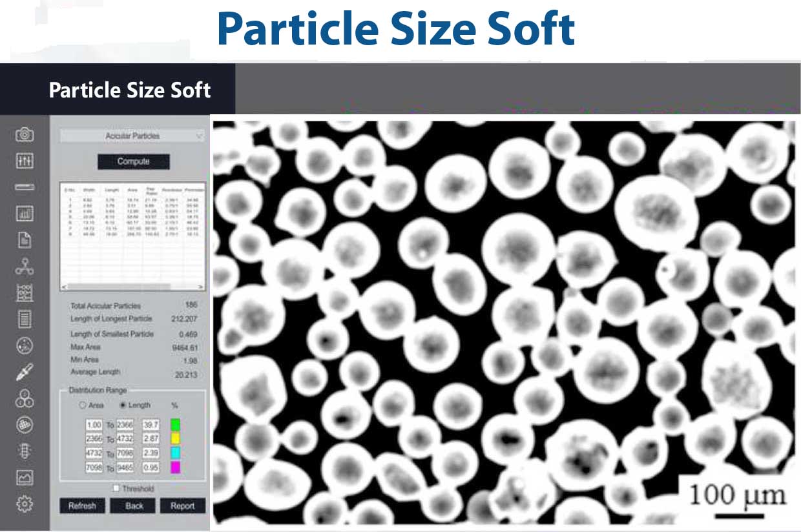Image resolution: width=801 pixels, height=532 pixels.
Task: Click the Report button
Action: click(x=183, y=506)
